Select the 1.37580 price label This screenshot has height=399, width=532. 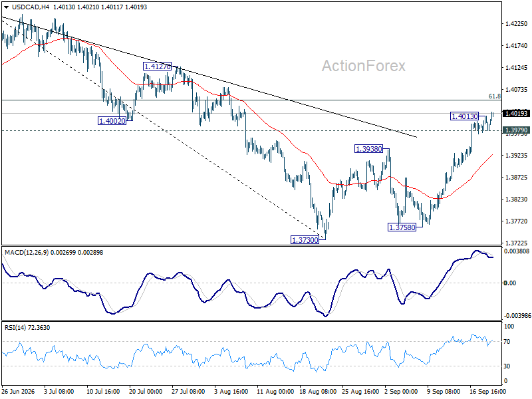402,227
